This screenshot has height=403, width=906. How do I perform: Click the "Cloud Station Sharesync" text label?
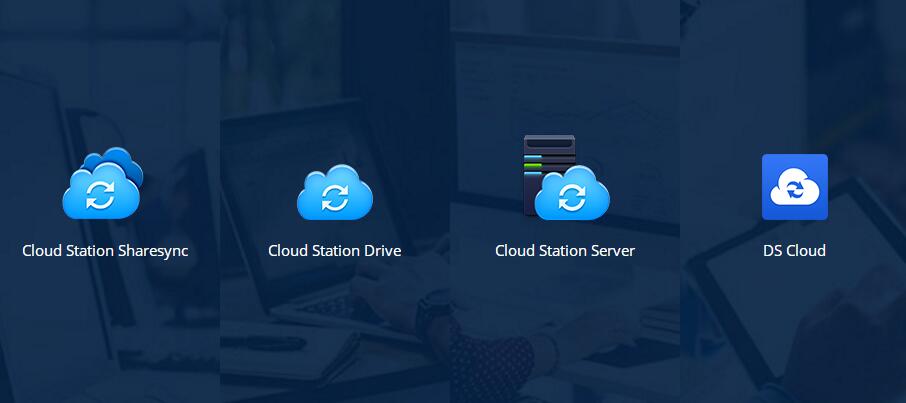pos(105,250)
